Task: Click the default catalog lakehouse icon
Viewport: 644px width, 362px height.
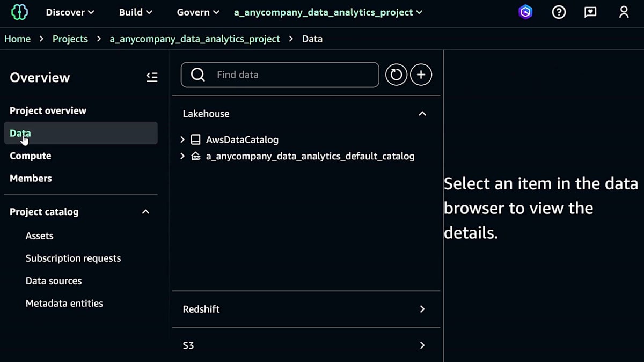Action: [196, 157]
